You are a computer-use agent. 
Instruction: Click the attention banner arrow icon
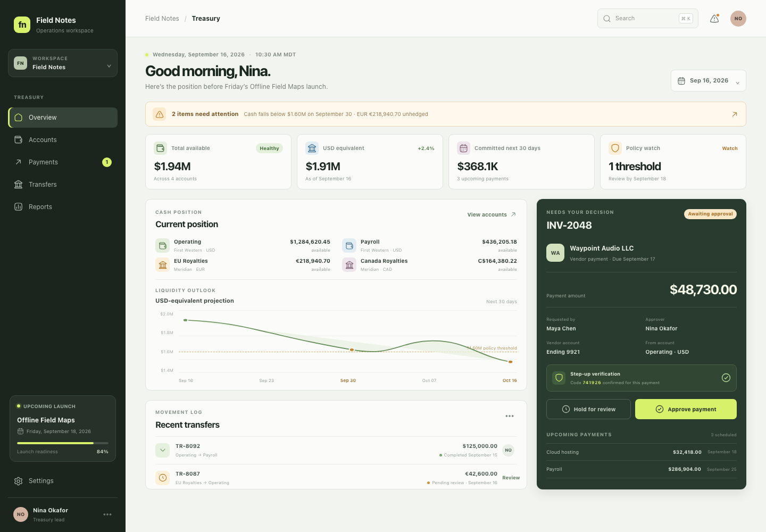coord(735,114)
